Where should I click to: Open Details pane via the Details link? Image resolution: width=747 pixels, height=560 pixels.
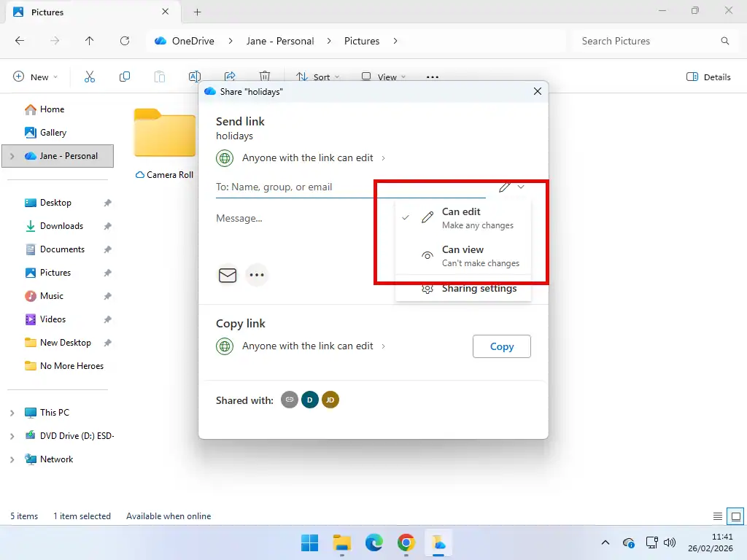click(708, 77)
